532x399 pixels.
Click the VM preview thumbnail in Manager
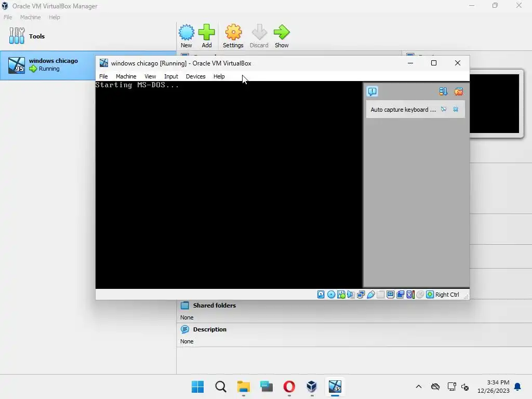coord(495,103)
